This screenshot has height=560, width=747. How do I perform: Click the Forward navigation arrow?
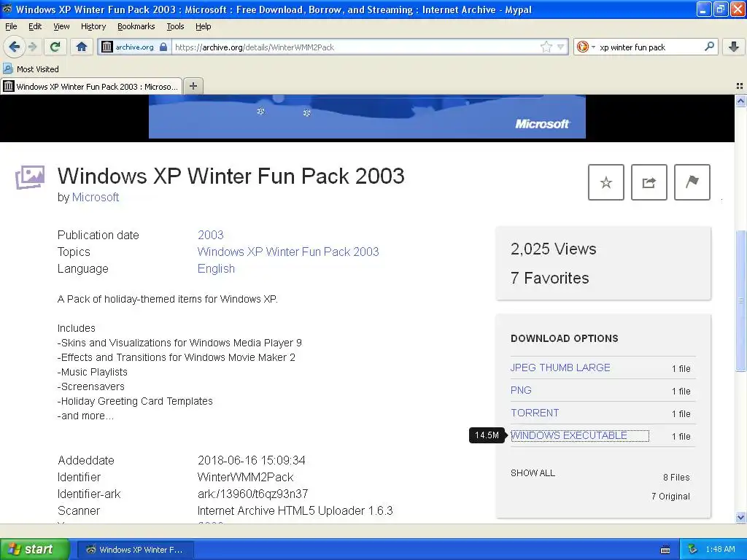(x=32, y=47)
